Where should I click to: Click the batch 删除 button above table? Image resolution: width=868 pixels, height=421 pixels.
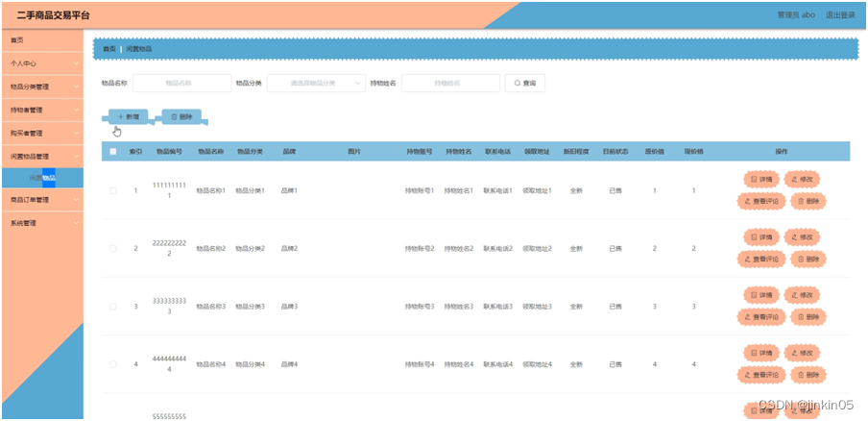click(181, 117)
